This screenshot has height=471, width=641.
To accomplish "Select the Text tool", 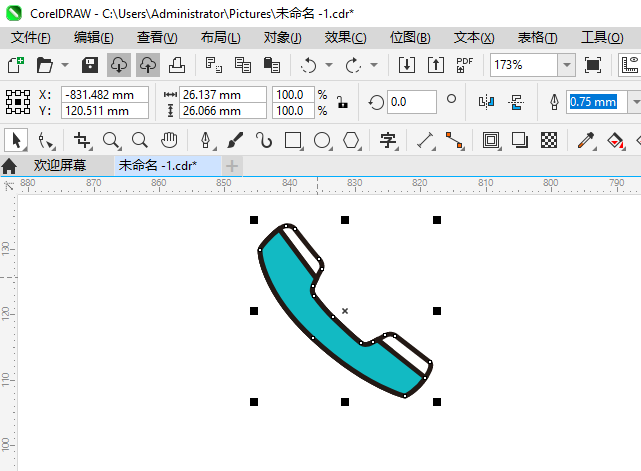I will 388,141.
